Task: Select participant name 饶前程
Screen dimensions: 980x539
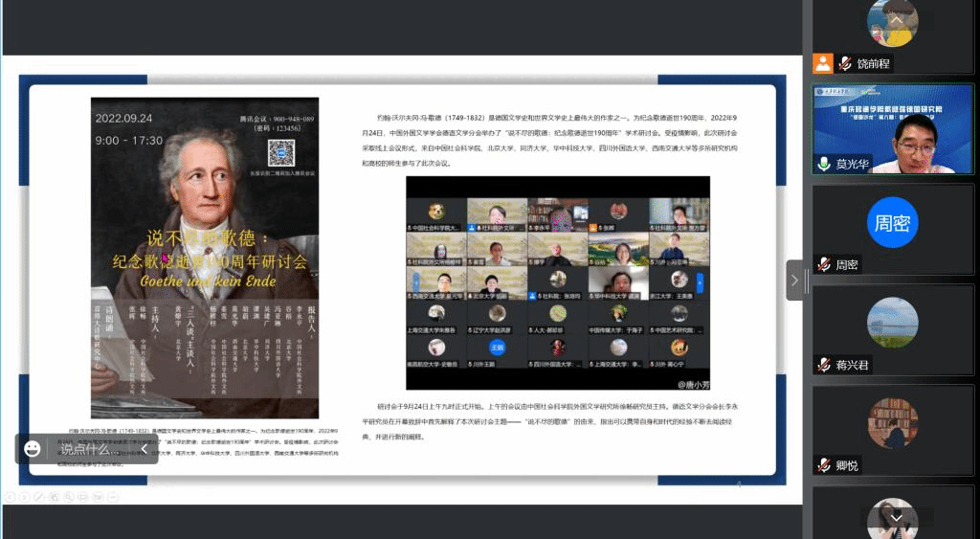Action: [873, 63]
